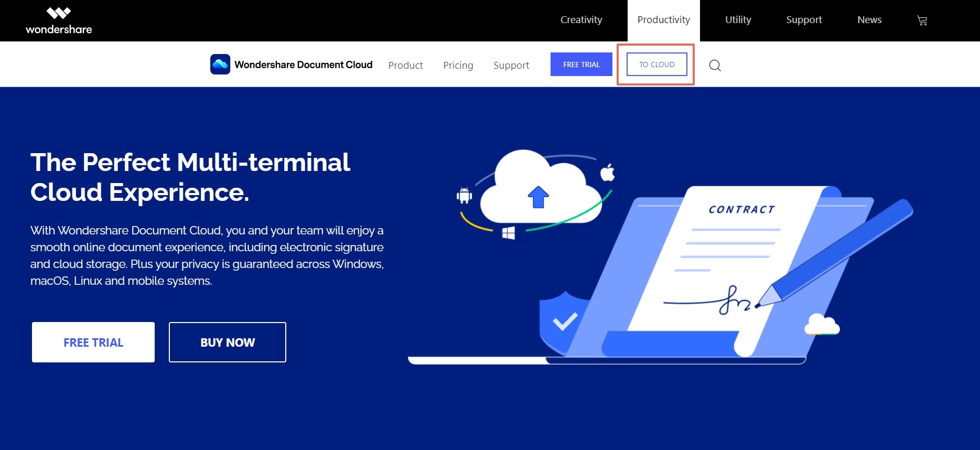Go to the Pricing page
The image size is (980, 450).
(458, 65)
